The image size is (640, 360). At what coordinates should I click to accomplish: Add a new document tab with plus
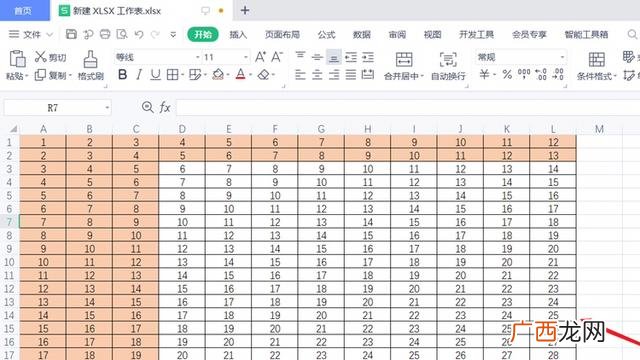tap(245, 11)
